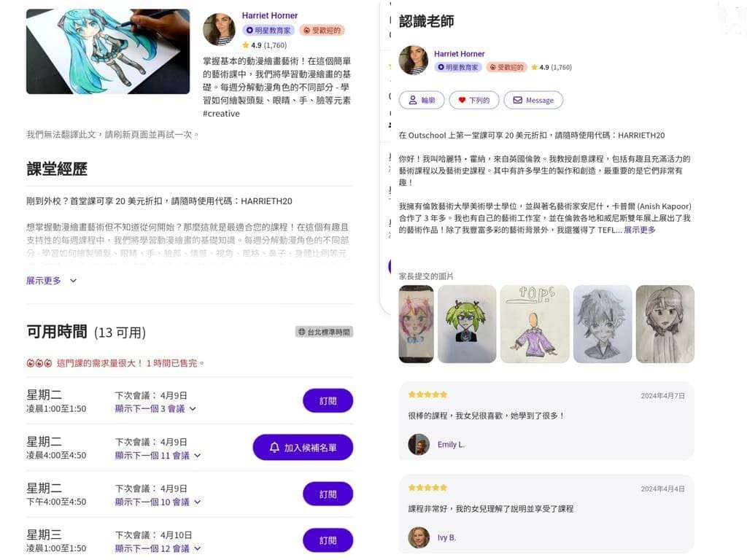Click the HARRIETH20 promo line under 課堂經歷
This screenshot has height=560, width=747.
point(159,201)
